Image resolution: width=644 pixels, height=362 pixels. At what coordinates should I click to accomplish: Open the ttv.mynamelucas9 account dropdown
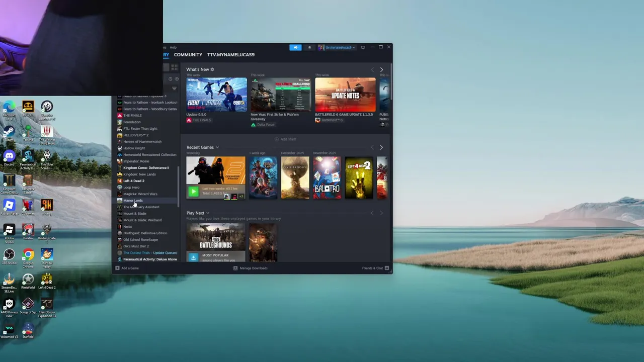point(336,47)
